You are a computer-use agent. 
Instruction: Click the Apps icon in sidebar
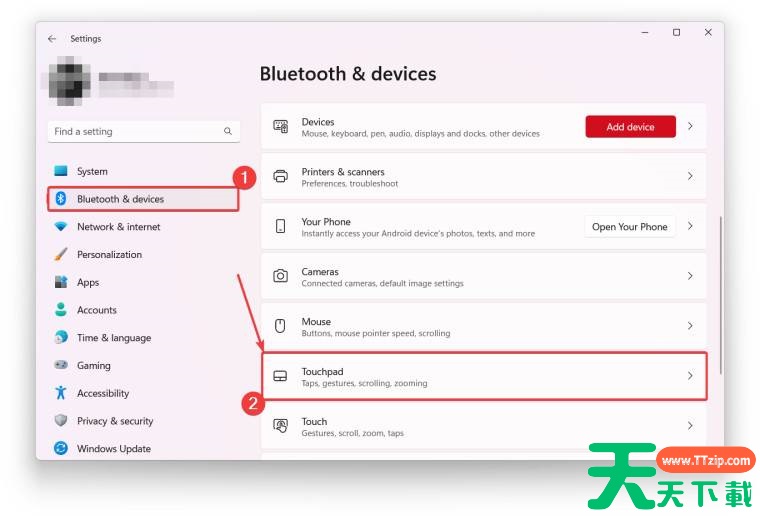pyautogui.click(x=61, y=282)
